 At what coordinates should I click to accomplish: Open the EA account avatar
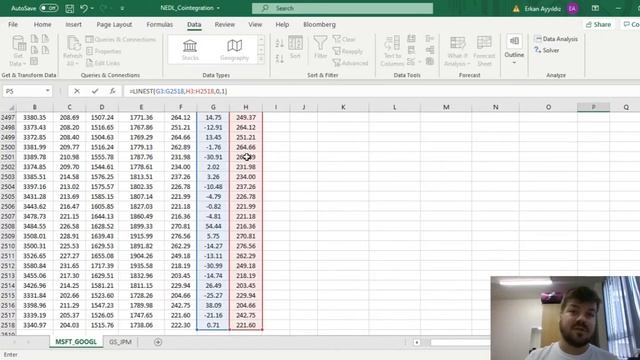click(572, 8)
